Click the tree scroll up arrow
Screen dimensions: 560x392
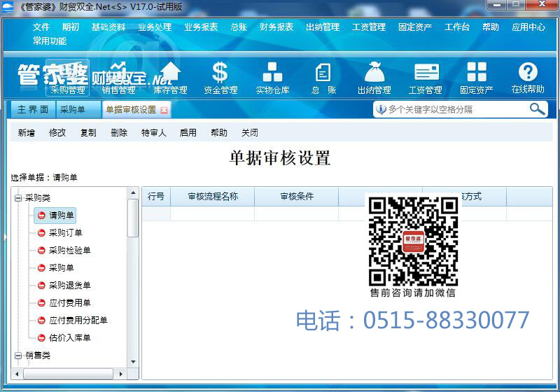[x=133, y=193]
